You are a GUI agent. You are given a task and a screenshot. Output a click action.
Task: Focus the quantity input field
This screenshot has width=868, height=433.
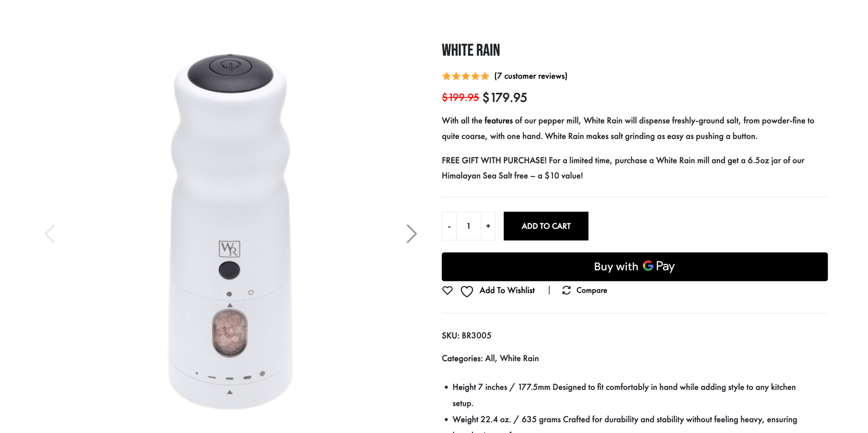pos(468,226)
